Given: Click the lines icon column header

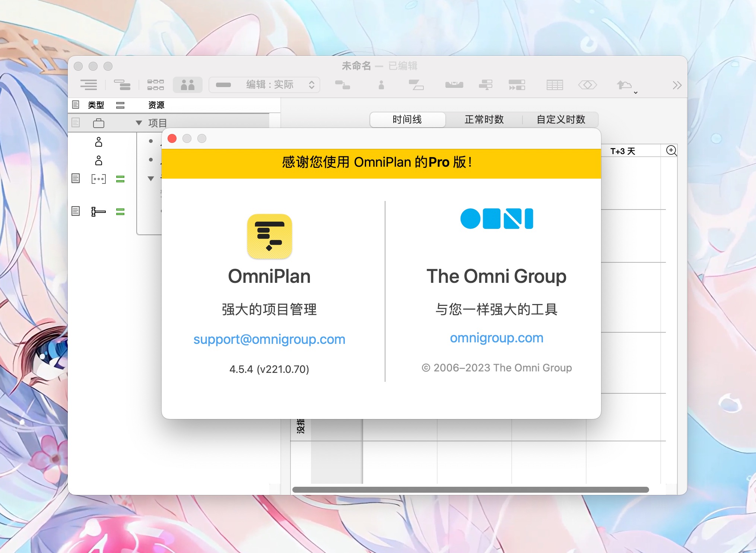Looking at the screenshot, I should [120, 105].
